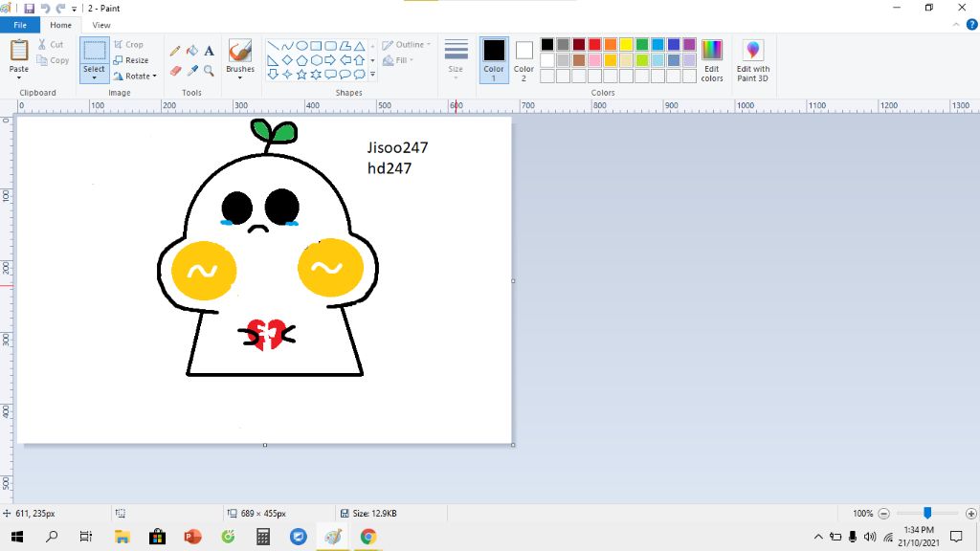This screenshot has width=980, height=551.
Task: Choose the Five-point star shape
Action: pos(301,75)
